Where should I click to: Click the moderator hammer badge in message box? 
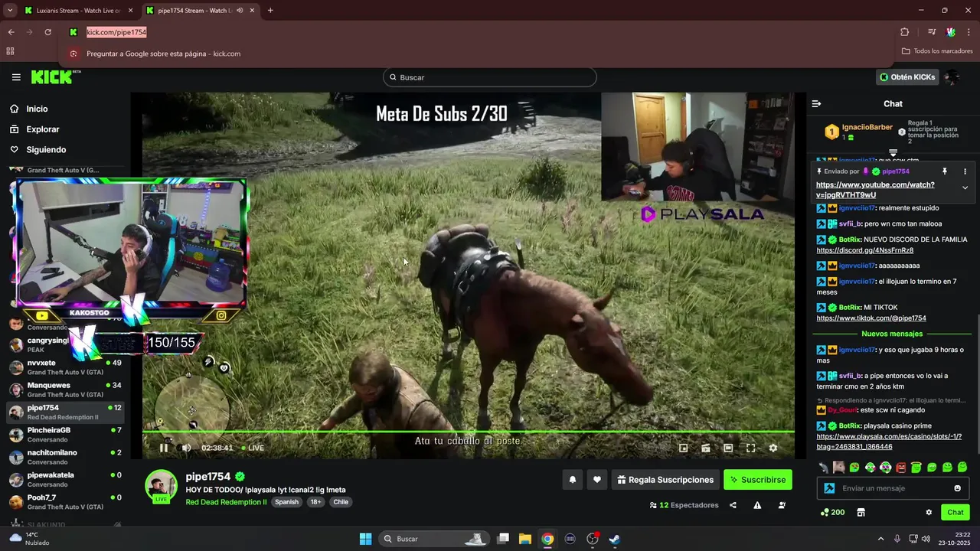coord(828,488)
